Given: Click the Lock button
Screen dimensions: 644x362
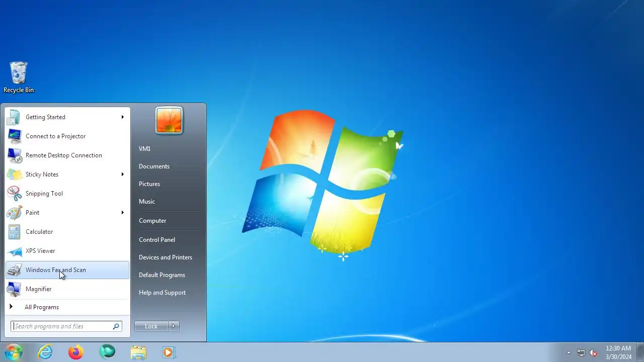Looking at the screenshot, I should pyautogui.click(x=151, y=326).
